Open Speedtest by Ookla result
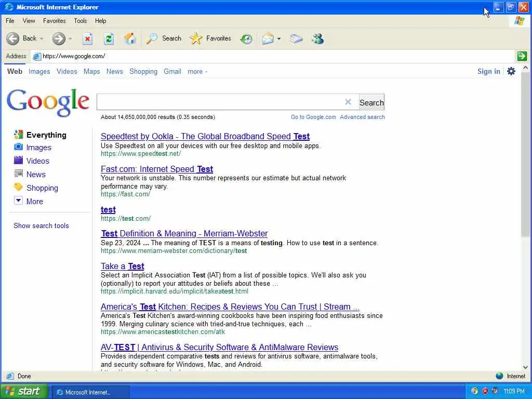This screenshot has height=399, width=532. pos(205,137)
